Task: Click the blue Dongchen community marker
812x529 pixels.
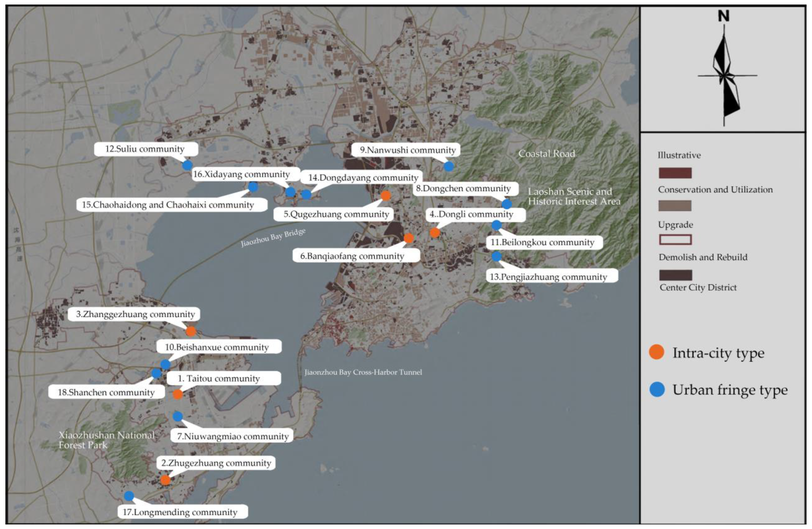Action: point(507,204)
